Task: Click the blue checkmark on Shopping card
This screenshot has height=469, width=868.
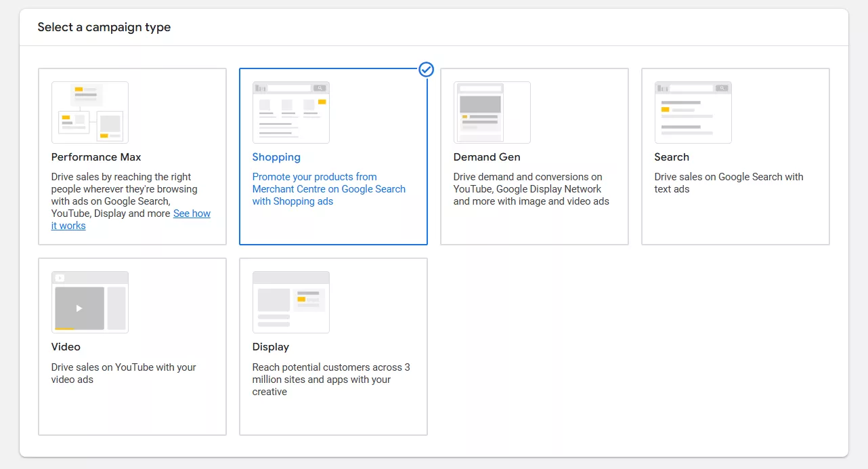Action: coord(426,69)
